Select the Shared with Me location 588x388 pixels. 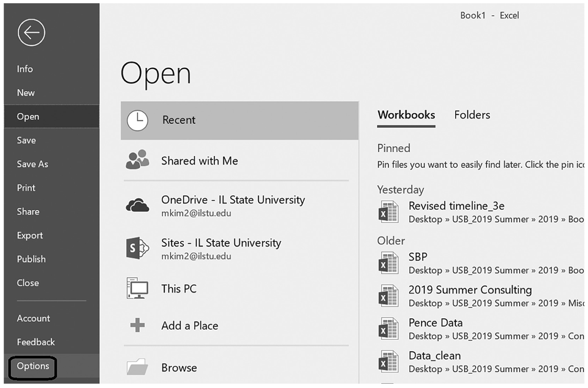240,161
